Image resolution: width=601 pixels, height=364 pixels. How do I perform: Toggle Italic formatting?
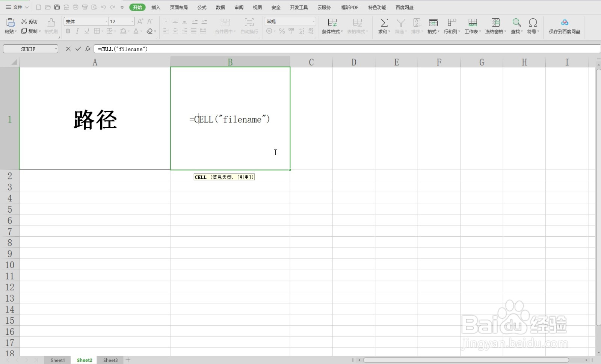pos(77,31)
